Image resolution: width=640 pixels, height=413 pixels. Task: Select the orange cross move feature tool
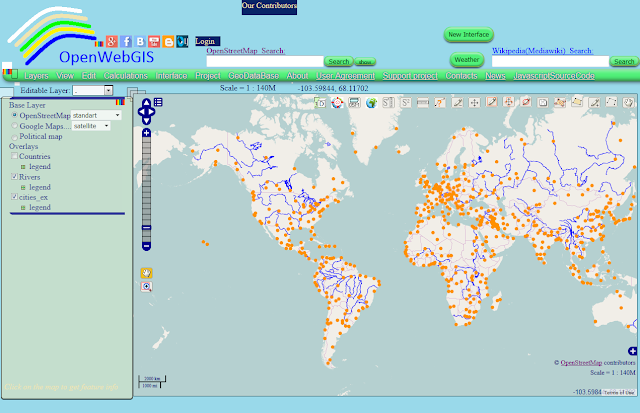point(509,102)
